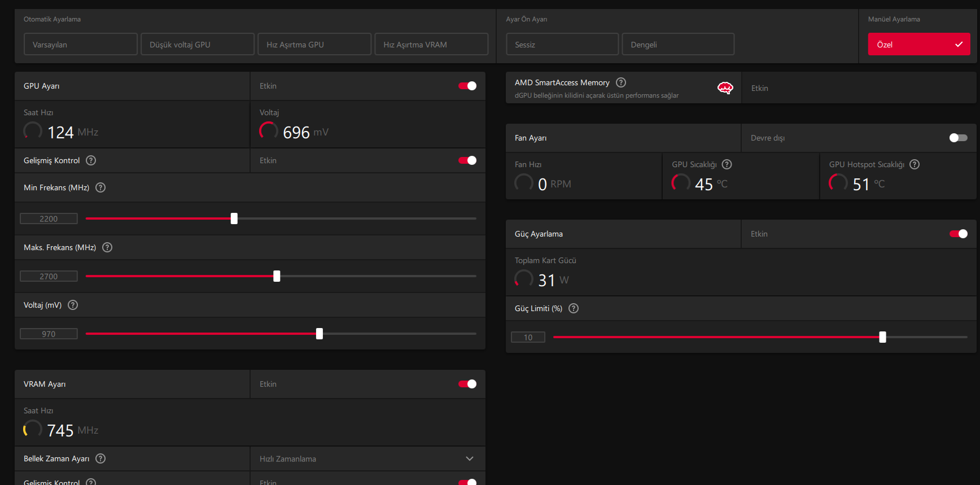Select Hız Aşırtma GPU preset
Screen dimensions: 980x485
pos(314,44)
